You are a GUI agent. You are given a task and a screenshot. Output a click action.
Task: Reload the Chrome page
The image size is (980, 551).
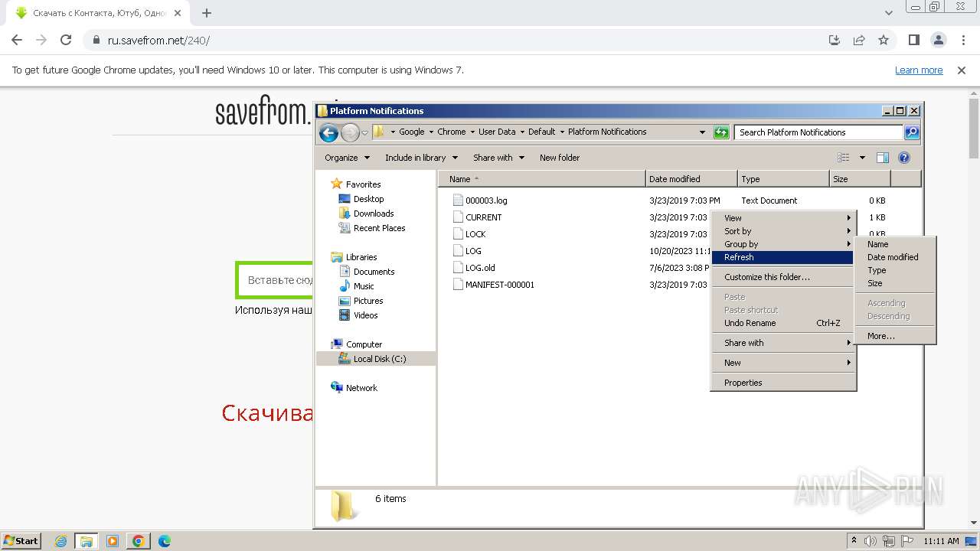[x=66, y=40]
